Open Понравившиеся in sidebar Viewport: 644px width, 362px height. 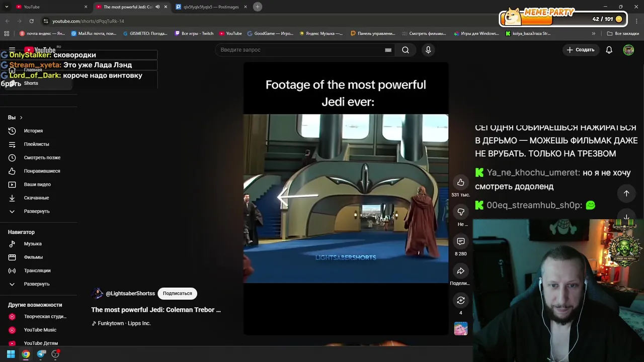[x=38, y=171]
